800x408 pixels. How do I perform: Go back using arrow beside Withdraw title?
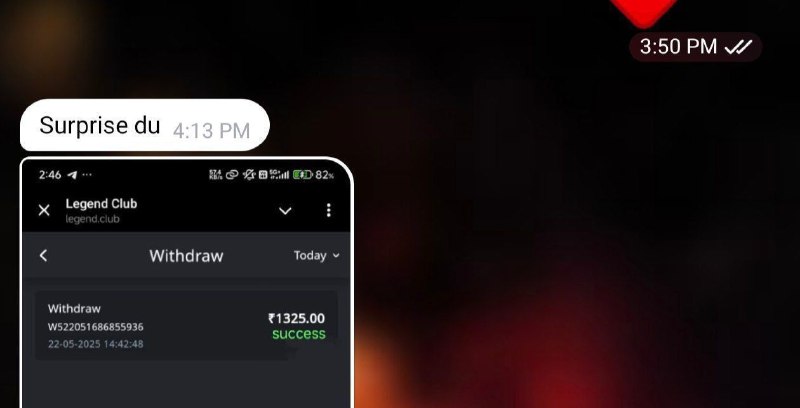tap(43, 256)
